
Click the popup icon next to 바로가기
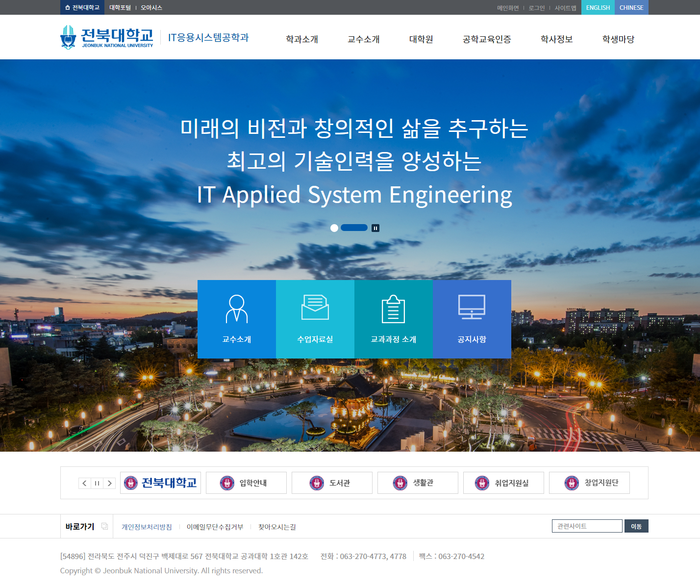[x=104, y=526]
